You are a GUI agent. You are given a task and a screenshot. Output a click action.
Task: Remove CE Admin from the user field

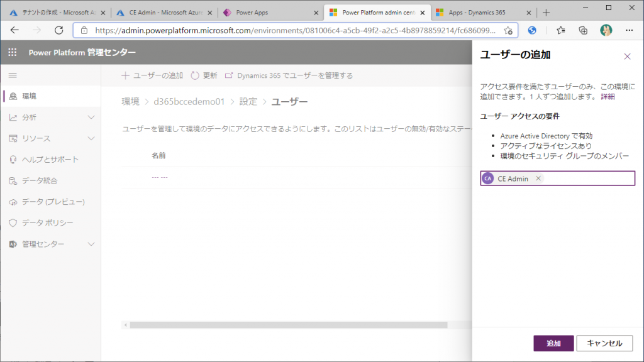538,178
